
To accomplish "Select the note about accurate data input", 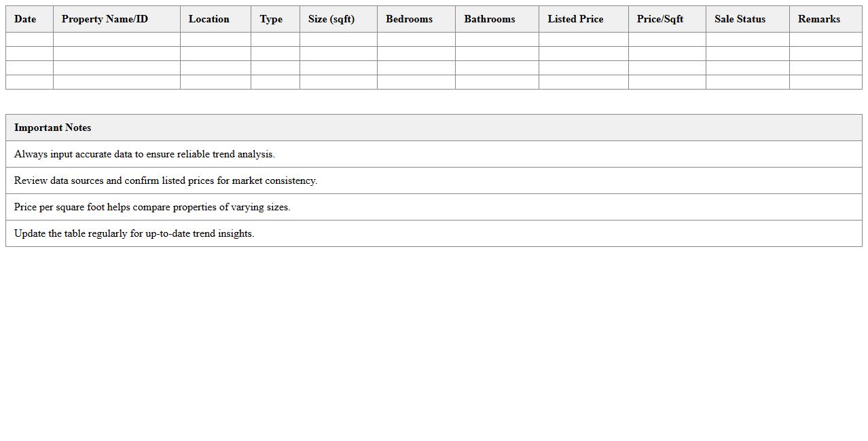I will (145, 154).
